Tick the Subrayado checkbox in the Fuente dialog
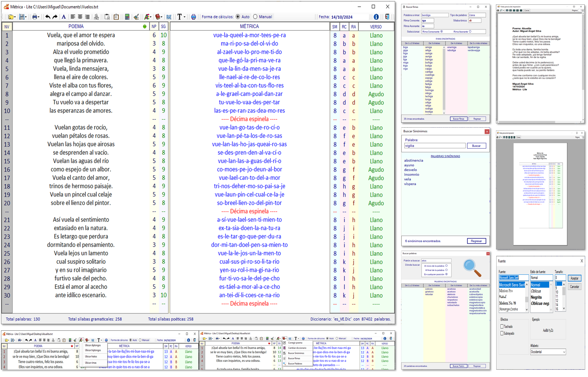This screenshot has width=588, height=377. coord(502,333)
